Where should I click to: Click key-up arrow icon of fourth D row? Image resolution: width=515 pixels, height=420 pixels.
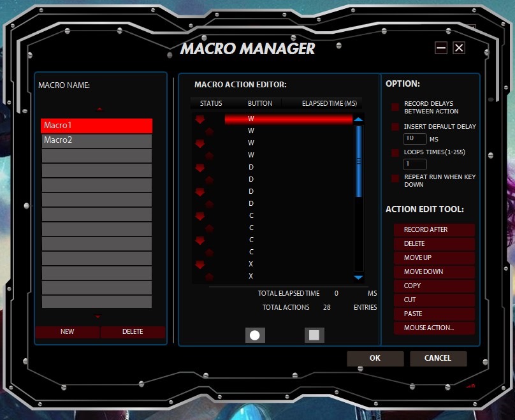point(209,204)
